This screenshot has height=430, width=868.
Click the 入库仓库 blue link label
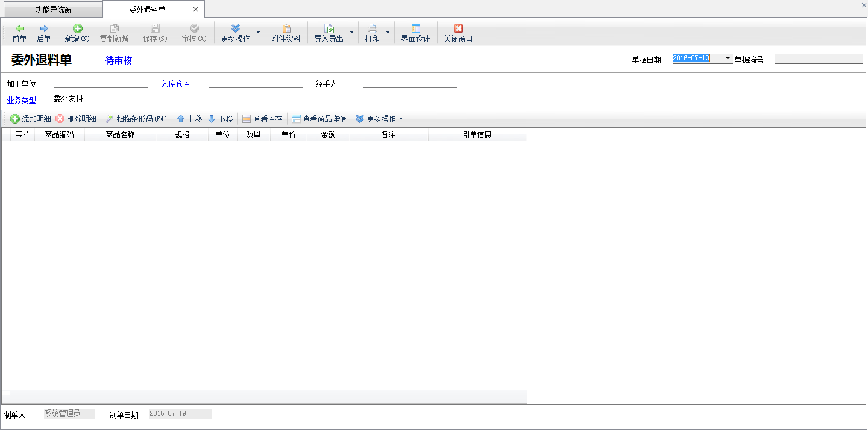[175, 84]
